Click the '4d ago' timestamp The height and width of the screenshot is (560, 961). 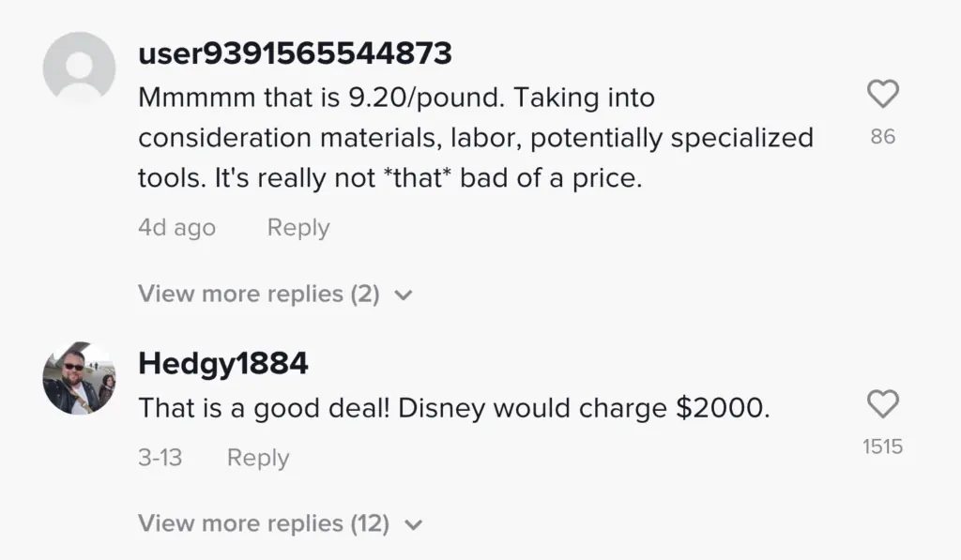(x=176, y=228)
